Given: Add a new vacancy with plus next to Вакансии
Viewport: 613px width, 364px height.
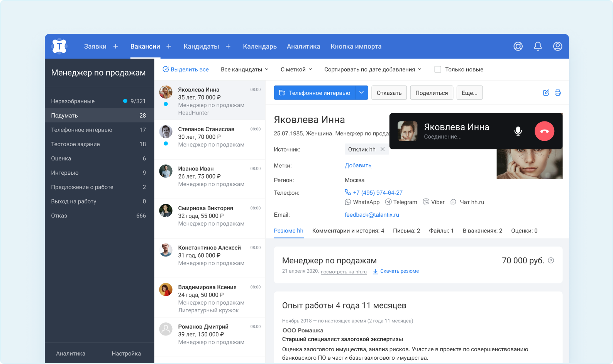Looking at the screenshot, I should click(x=169, y=46).
